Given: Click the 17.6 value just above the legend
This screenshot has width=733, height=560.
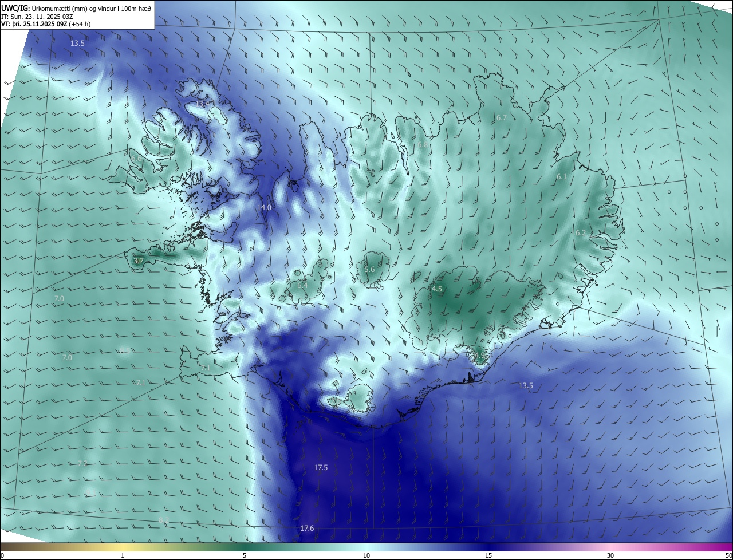Looking at the screenshot, I should pyautogui.click(x=307, y=528).
